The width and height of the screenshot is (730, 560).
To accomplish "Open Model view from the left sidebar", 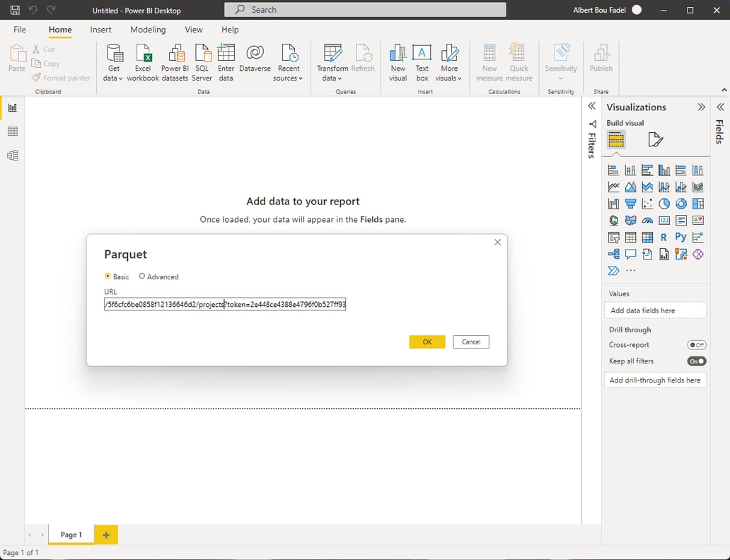I will pos(11,156).
